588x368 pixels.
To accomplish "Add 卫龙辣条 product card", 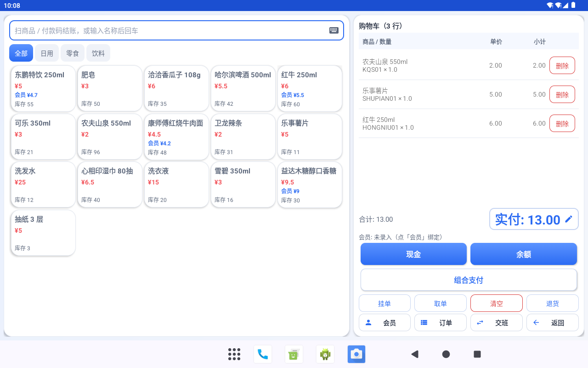I will [x=243, y=137].
